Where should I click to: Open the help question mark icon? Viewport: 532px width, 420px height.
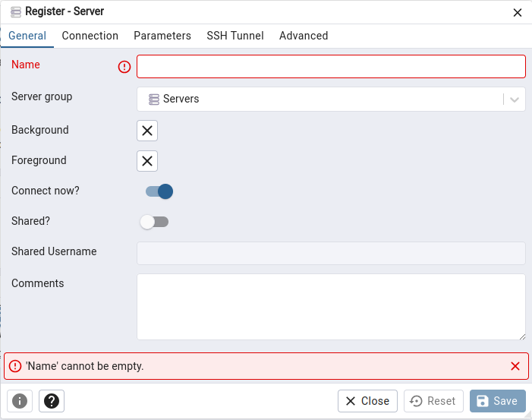[x=52, y=401]
